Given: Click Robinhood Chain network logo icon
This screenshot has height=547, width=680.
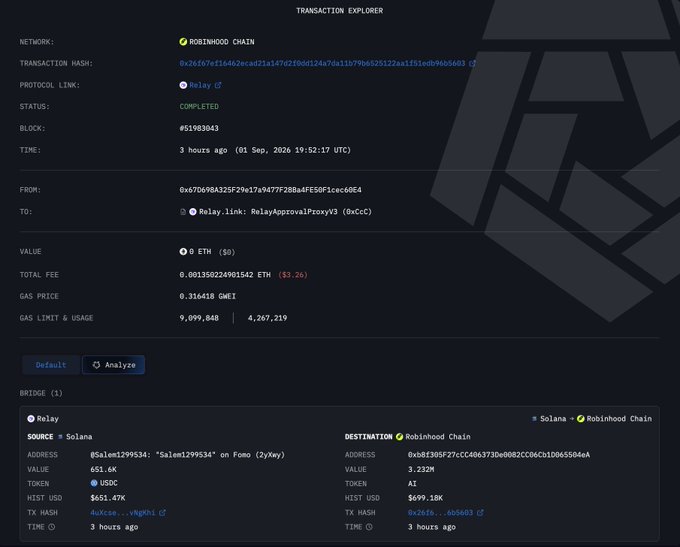Looking at the screenshot, I should click(x=183, y=42).
